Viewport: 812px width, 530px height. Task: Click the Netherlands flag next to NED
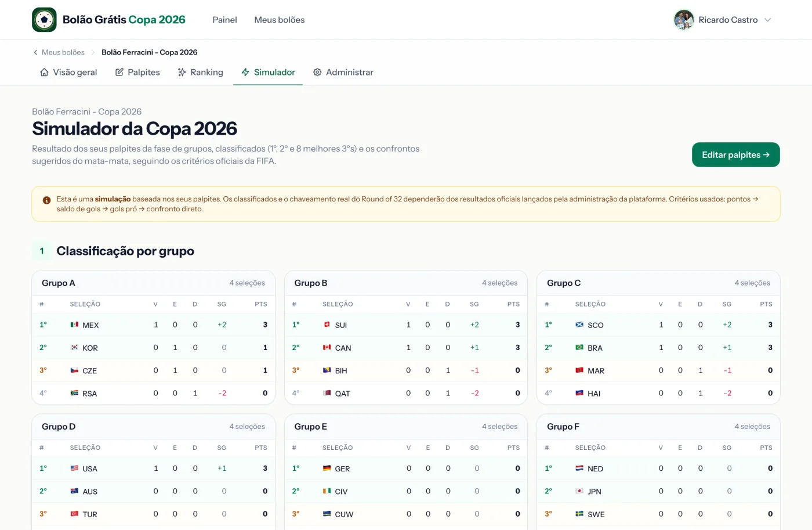(x=579, y=468)
